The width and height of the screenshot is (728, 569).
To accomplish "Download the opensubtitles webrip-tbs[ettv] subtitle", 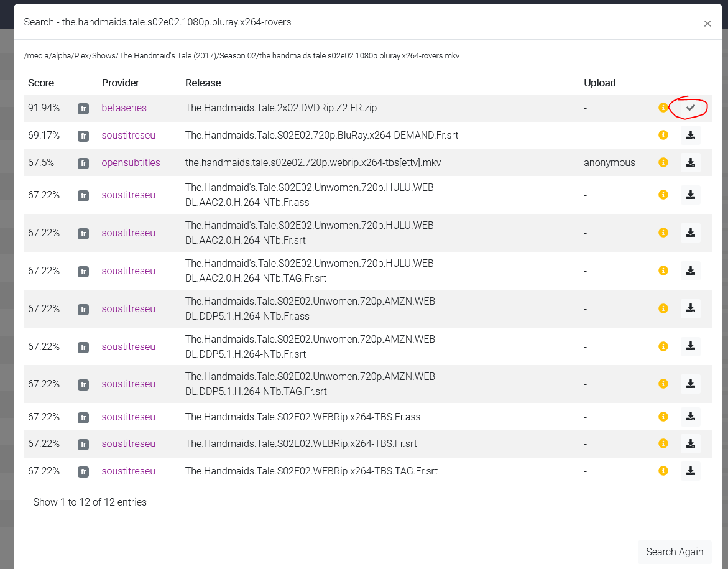I will point(690,162).
